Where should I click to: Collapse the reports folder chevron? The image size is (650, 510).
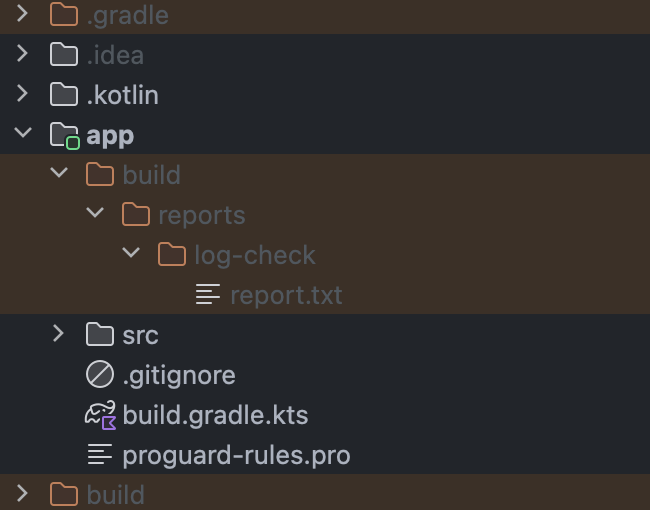pyautogui.click(x=95, y=213)
